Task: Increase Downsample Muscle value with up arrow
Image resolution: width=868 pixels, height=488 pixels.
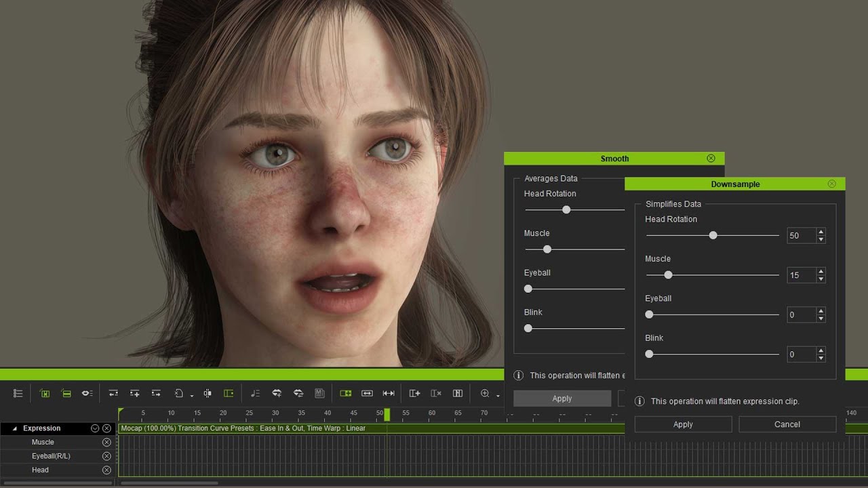Action: pos(821,271)
